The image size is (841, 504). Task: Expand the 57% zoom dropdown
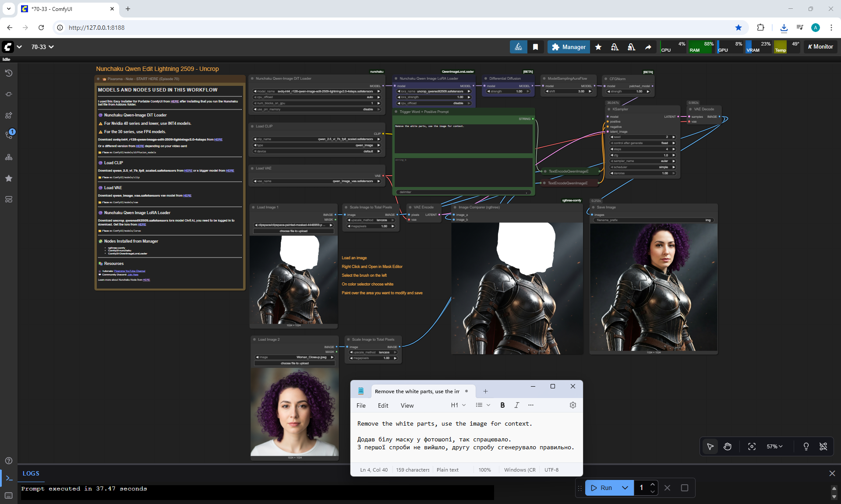(774, 446)
